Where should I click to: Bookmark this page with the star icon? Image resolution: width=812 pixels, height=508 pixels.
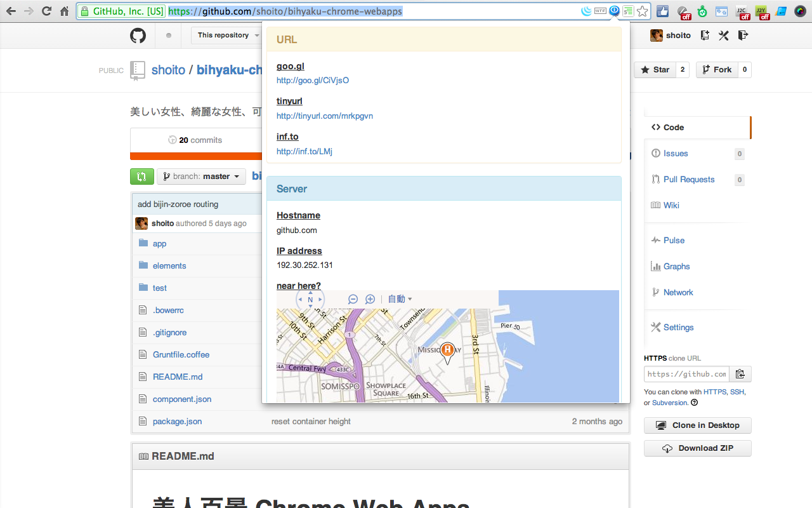click(x=643, y=11)
